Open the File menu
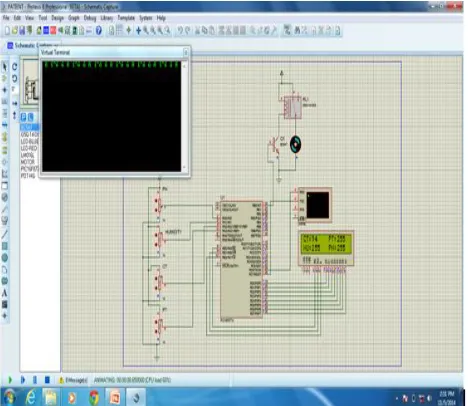The image size is (468, 406). (x=6, y=18)
